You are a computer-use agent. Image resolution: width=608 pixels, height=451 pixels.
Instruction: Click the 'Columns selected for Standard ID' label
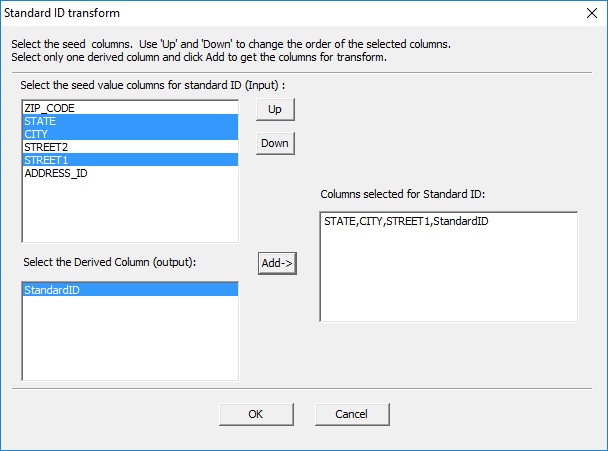[402, 194]
